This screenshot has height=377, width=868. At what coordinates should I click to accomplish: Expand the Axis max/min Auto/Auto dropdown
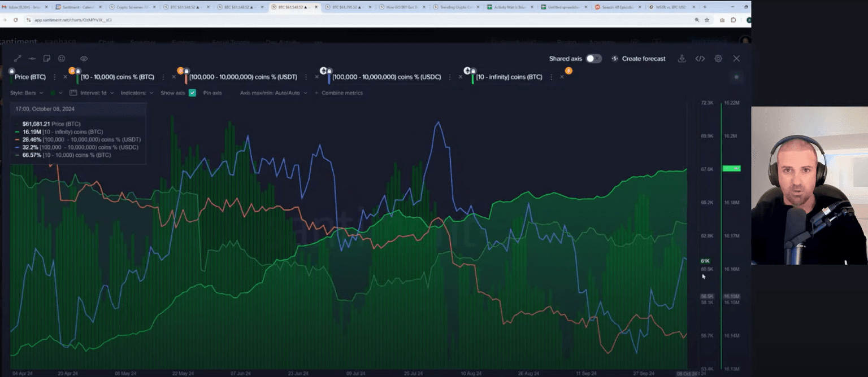pos(274,93)
